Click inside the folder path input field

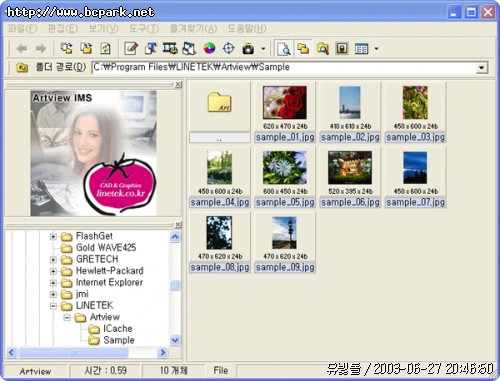point(283,67)
